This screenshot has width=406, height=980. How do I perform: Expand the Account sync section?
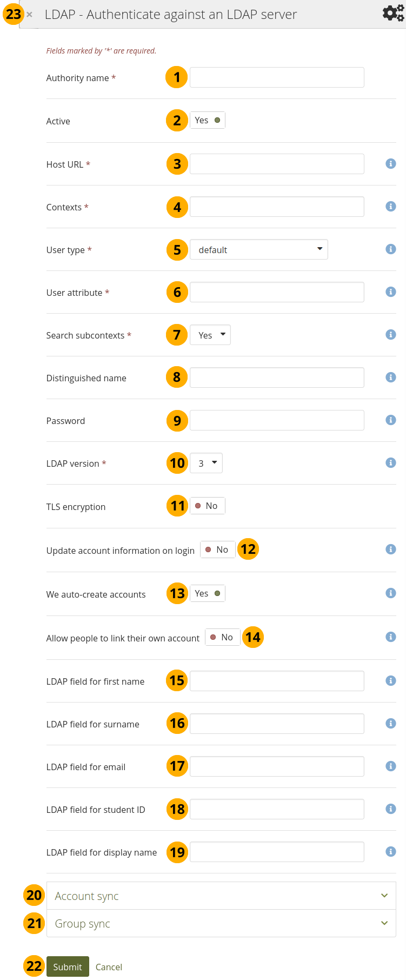(x=221, y=896)
